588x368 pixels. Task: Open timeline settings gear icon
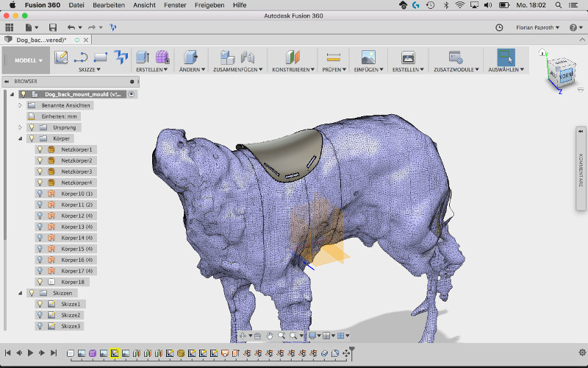(x=582, y=353)
